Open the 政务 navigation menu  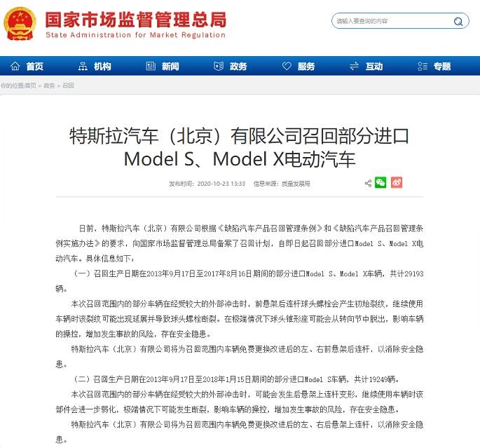(231, 66)
